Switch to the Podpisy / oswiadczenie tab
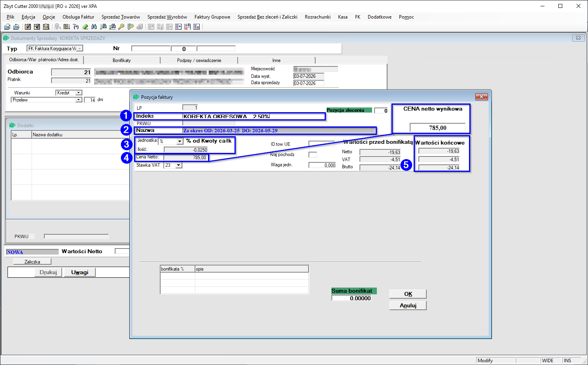Screen dimensions: 588x365 199,60
